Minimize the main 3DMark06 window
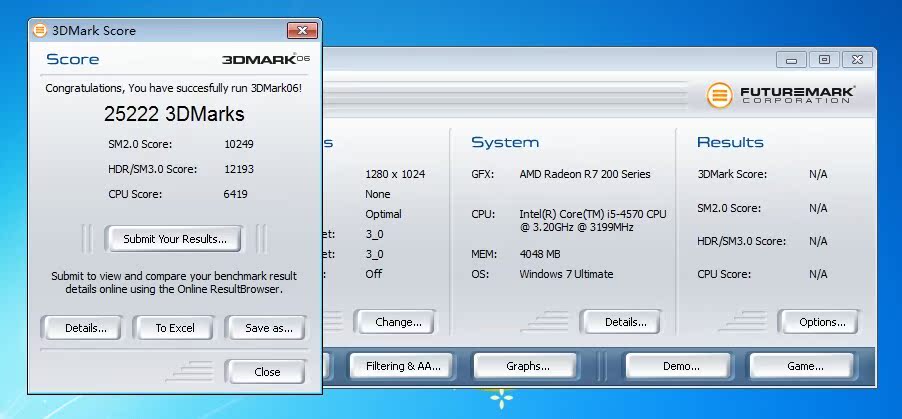902x419 pixels. pos(791,60)
